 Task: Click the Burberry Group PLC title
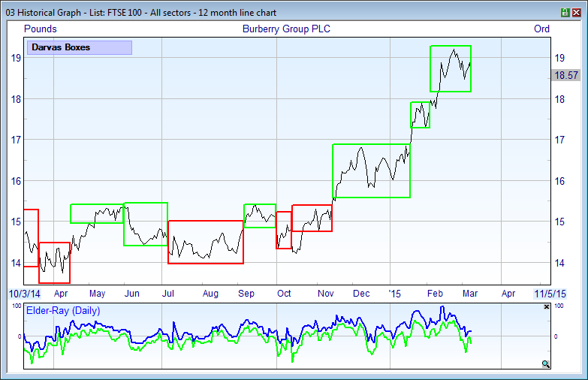point(287,29)
